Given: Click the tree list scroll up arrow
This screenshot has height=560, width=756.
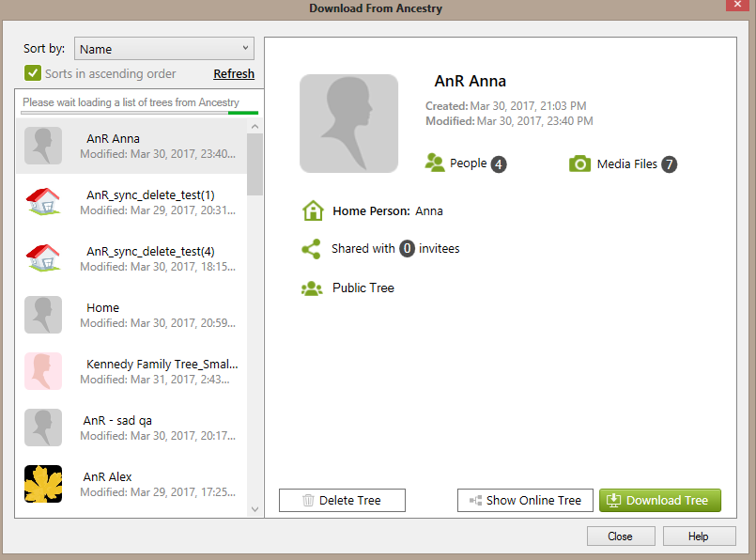Looking at the screenshot, I should click(x=255, y=126).
